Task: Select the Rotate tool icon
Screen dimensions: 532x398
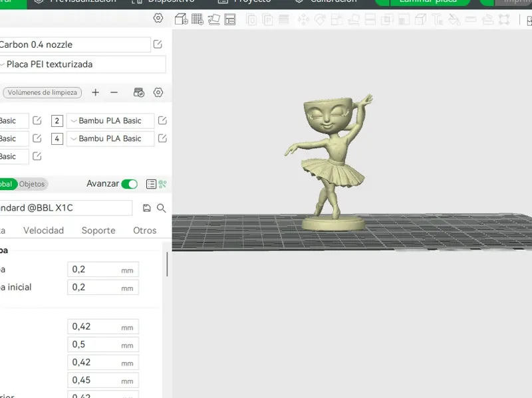Action: coord(320,20)
